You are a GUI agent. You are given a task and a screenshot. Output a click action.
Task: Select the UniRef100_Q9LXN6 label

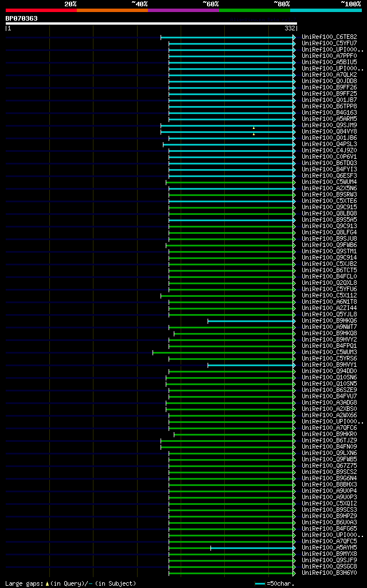[330, 453]
